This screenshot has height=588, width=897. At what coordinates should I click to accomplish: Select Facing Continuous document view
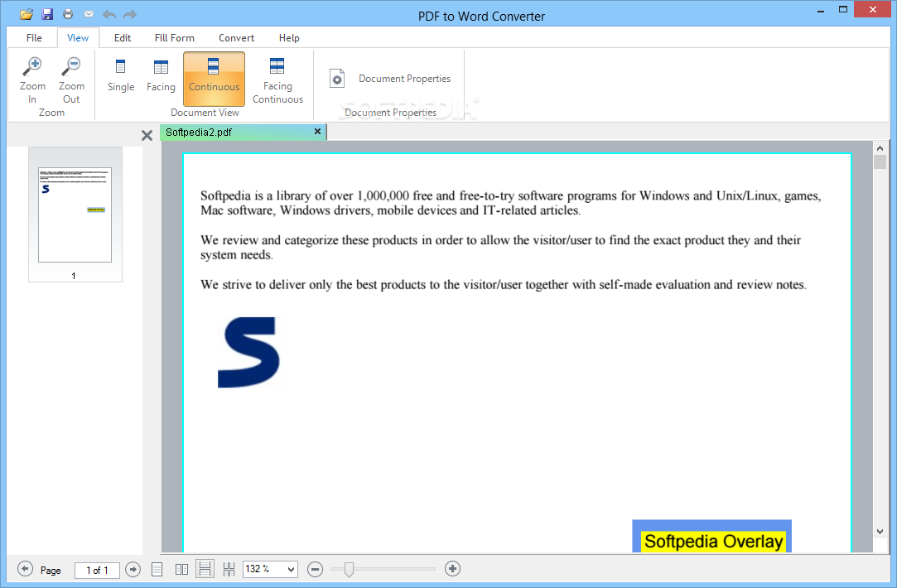click(278, 80)
